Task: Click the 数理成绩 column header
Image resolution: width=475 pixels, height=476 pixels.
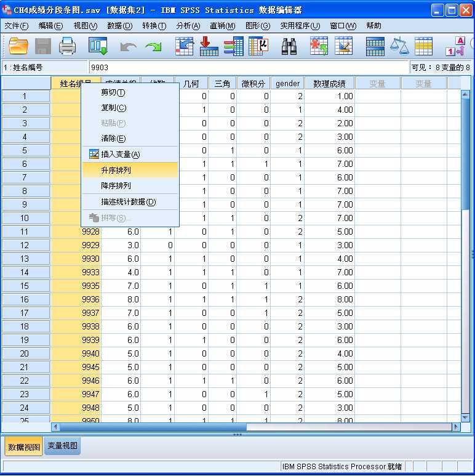Action: pyautogui.click(x=329, y=84)
